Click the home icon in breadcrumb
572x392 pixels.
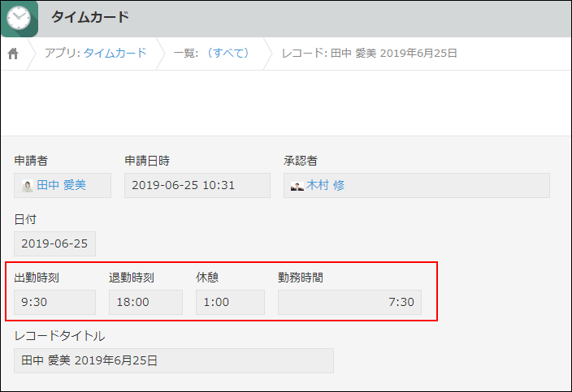pyautogui.click(x=13, y=54)
